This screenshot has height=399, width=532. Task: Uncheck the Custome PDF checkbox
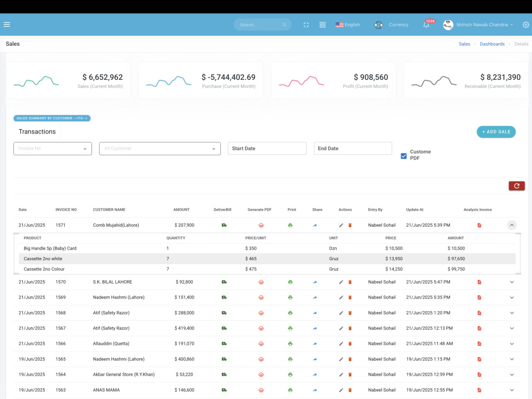(403, 156)
